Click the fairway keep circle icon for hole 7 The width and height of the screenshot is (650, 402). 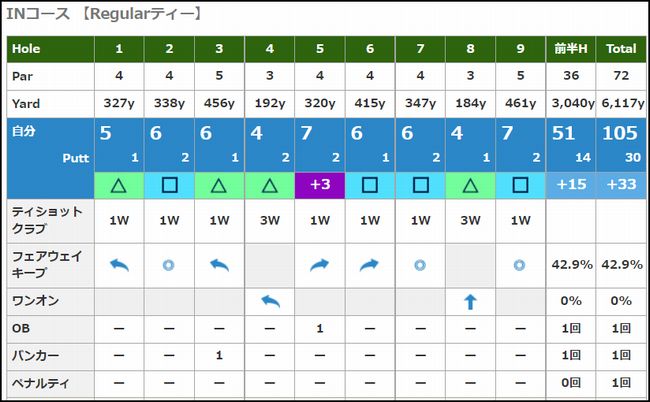[x=420, y=265]
